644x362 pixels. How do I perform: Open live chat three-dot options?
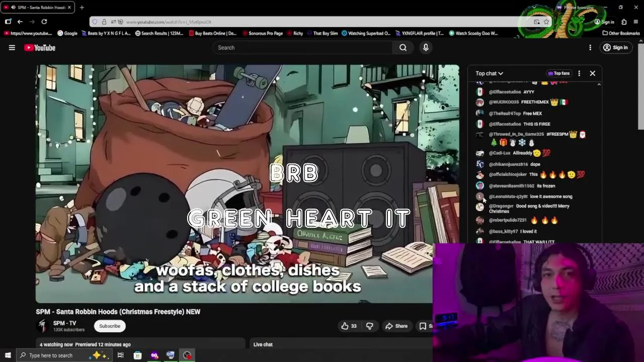tap(579, 73)
